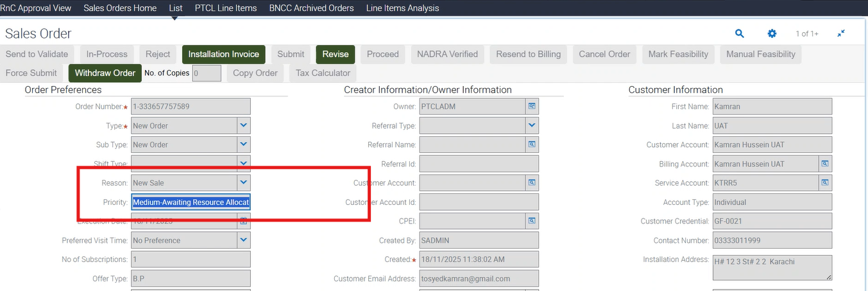Open the Referral Type dropdown

pyautogui.click(x=532, y=125)
